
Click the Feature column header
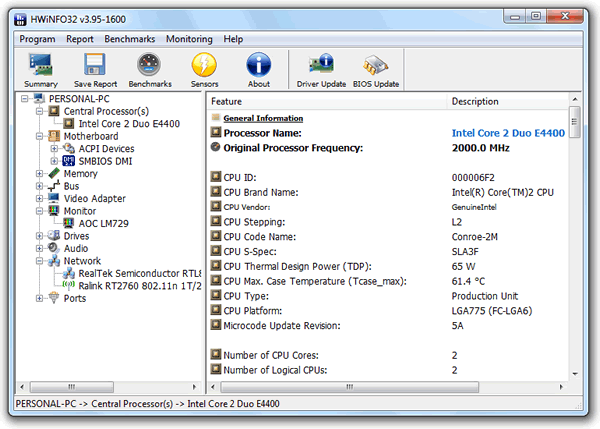click(x=328, y=101)
